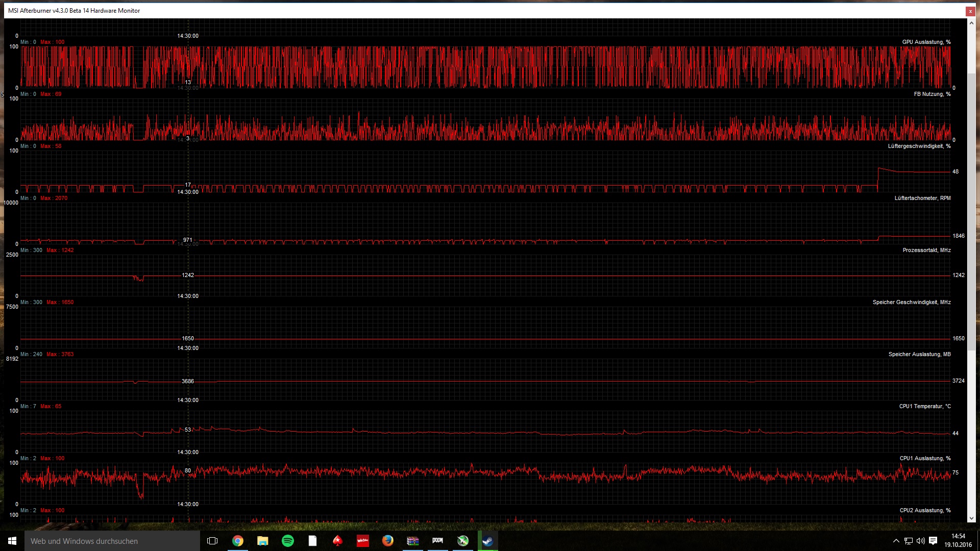
Task: Switch to MSI Afterburner taskbar icon
Action: tap(463, 541)
